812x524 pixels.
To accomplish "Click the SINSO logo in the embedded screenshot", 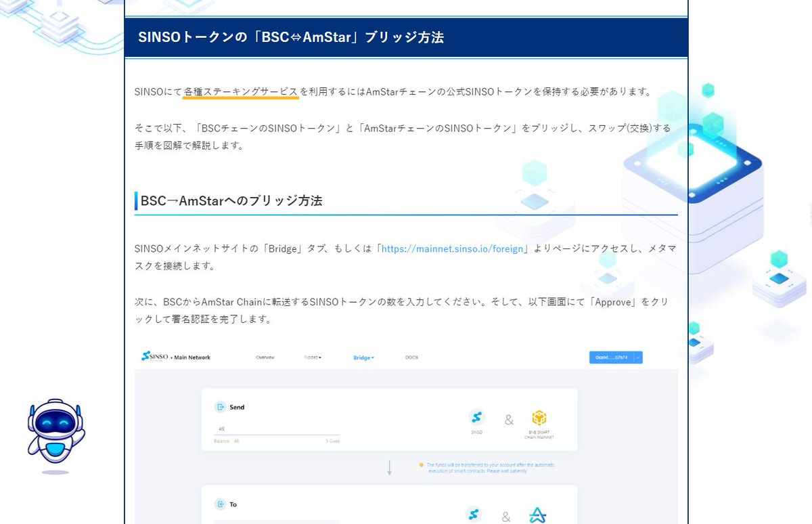I will [x=153, y=357].
